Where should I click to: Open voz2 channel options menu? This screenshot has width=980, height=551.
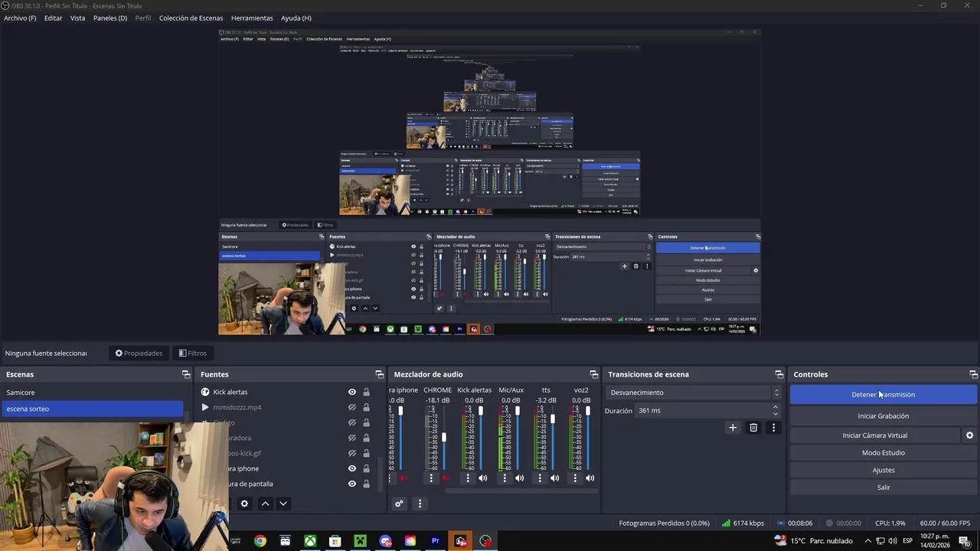(x=575, y=478)
